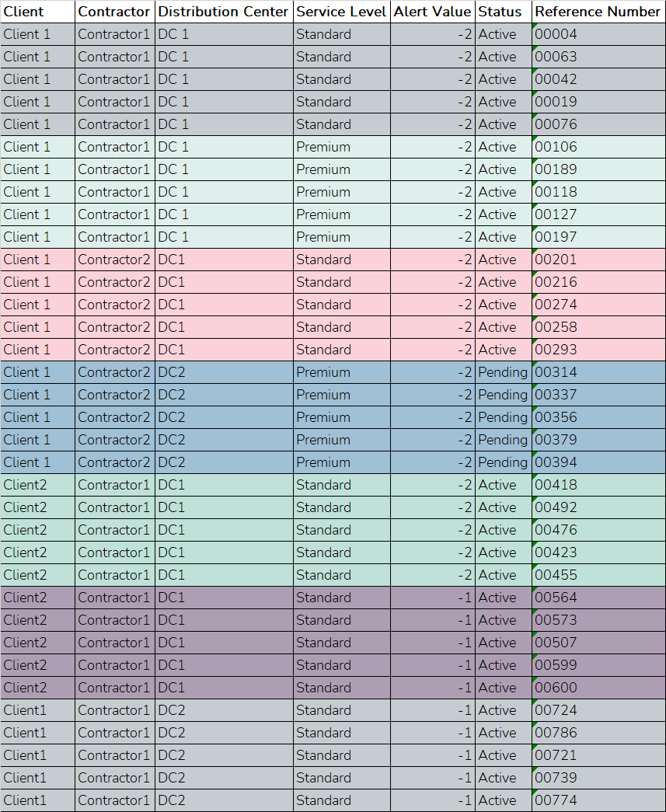Select the Reference Number header cell
666x812 pixels.
pyautogui.click(x=598, y=12)
